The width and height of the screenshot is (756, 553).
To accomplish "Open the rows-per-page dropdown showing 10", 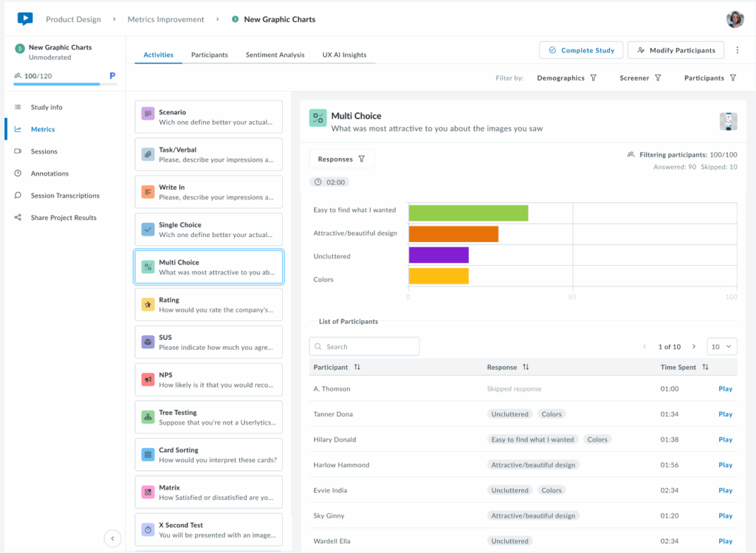I will coord(722,346).
